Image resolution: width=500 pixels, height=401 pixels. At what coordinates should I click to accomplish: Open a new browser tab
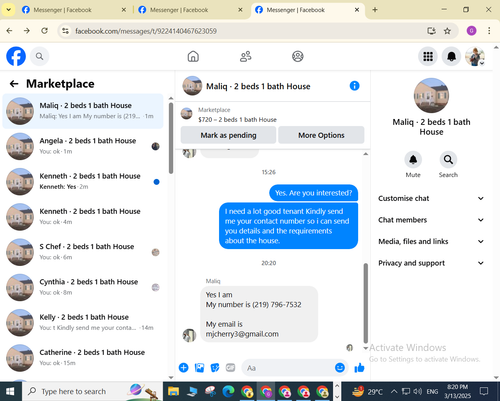coord(375,10)
